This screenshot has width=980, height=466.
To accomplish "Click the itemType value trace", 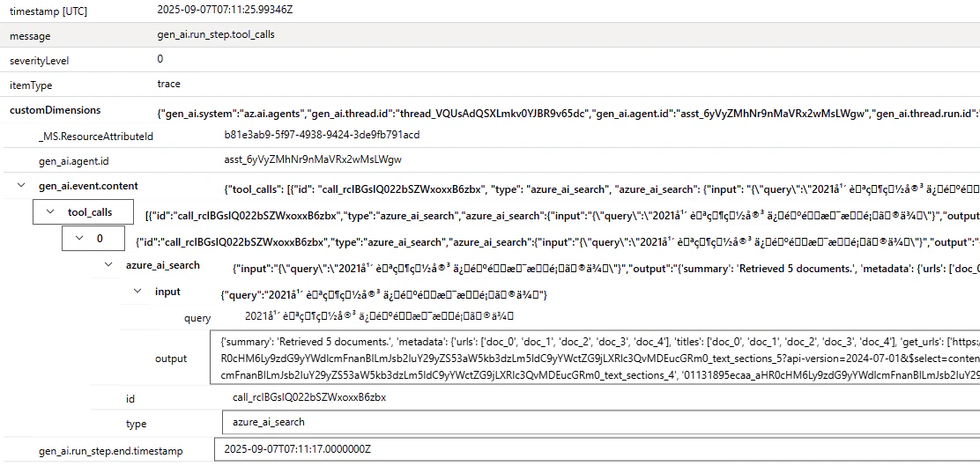I will [168, 84].
